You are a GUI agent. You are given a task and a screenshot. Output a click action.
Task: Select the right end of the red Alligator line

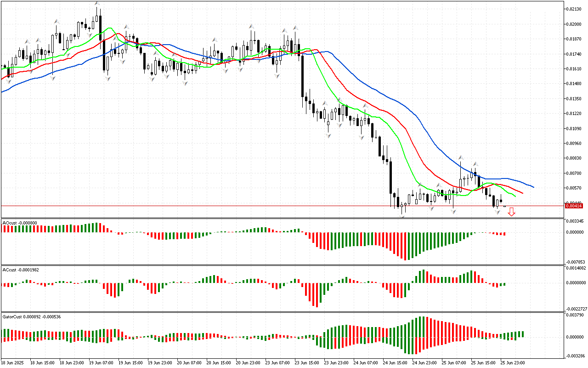[x=522, y=193]
